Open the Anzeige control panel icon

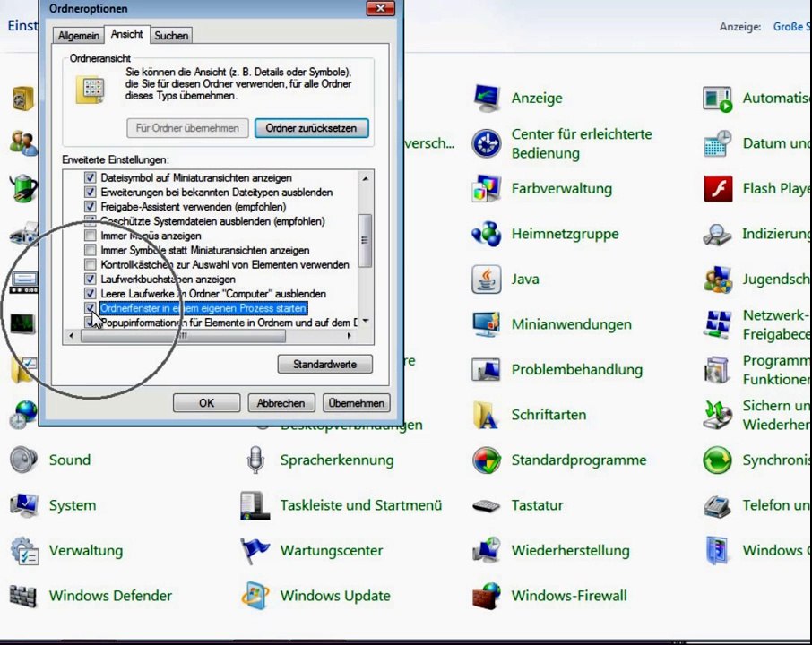click(487, 98)
